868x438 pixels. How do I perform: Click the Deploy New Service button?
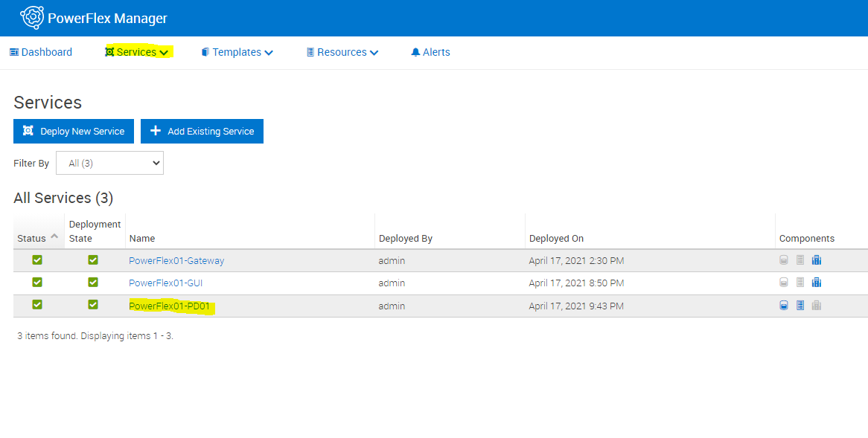pos(73,131)
